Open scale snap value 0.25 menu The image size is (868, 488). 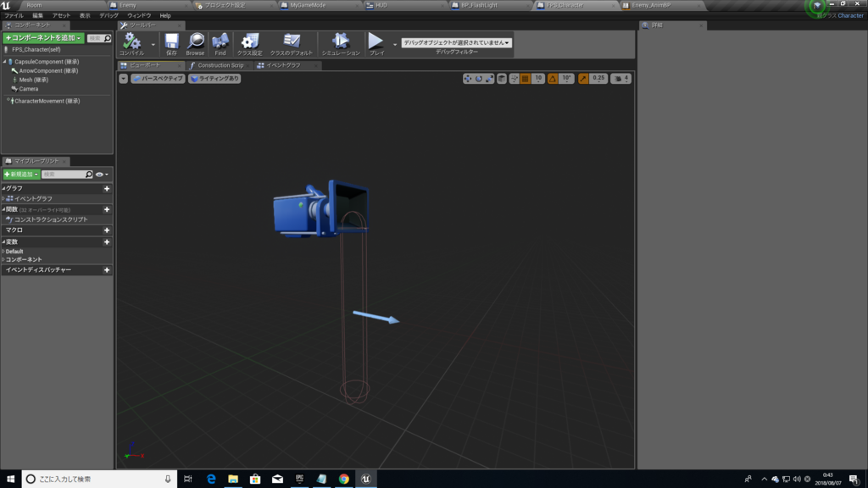click(598, 79)
